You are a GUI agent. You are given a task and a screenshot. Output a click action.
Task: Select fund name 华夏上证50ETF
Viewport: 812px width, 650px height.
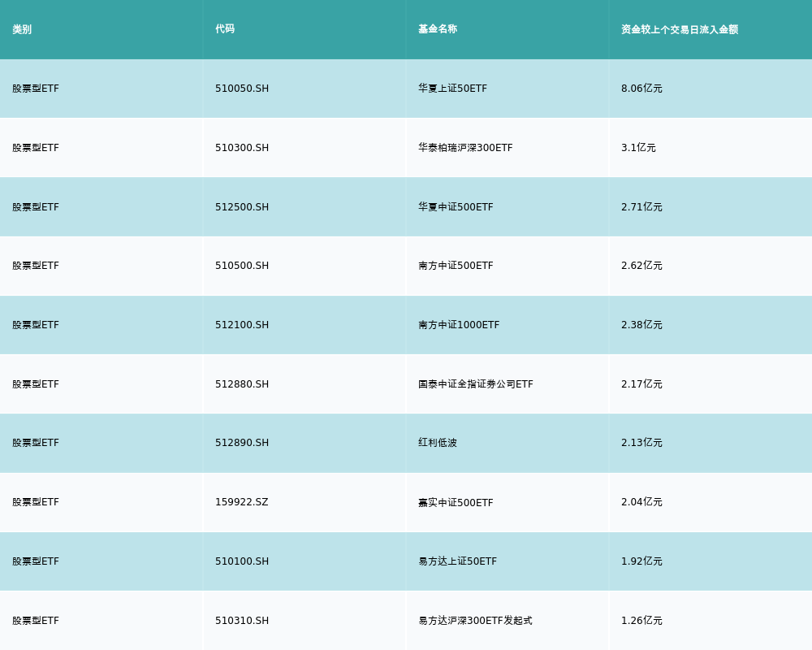pos(452,89)
